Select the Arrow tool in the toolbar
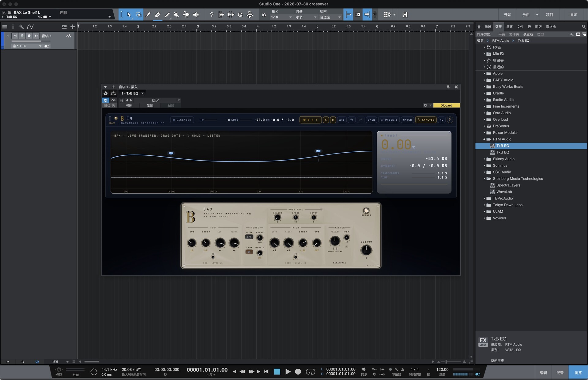 click(x=129, y=14)
